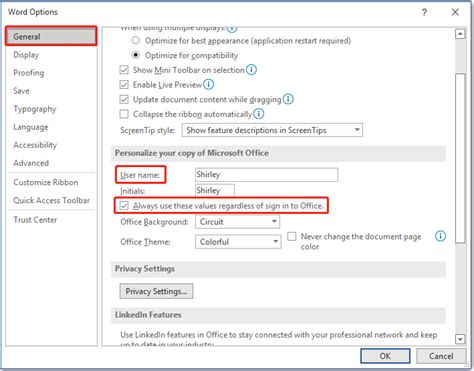Open Quick Access Toolbar settings

51,200
